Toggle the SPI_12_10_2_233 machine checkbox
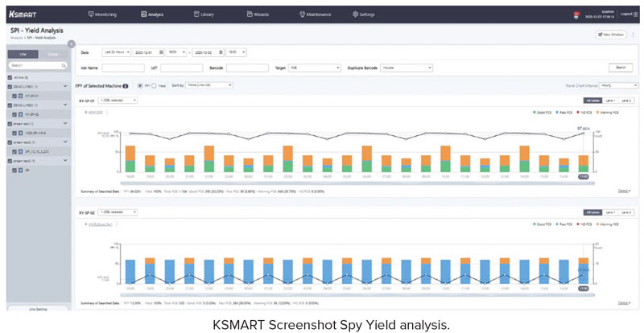Image resolution: width=644 pixels, height=333 pixels. coord(14,151)
